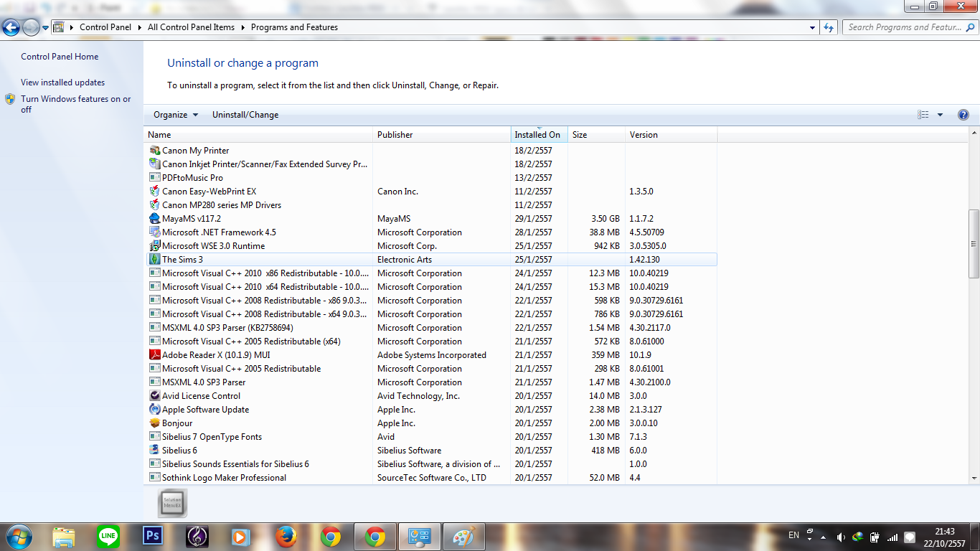Click All Control Panel Items breadcrumb
Viewport: 980px width, 551px height.
[x=191, y=27]
